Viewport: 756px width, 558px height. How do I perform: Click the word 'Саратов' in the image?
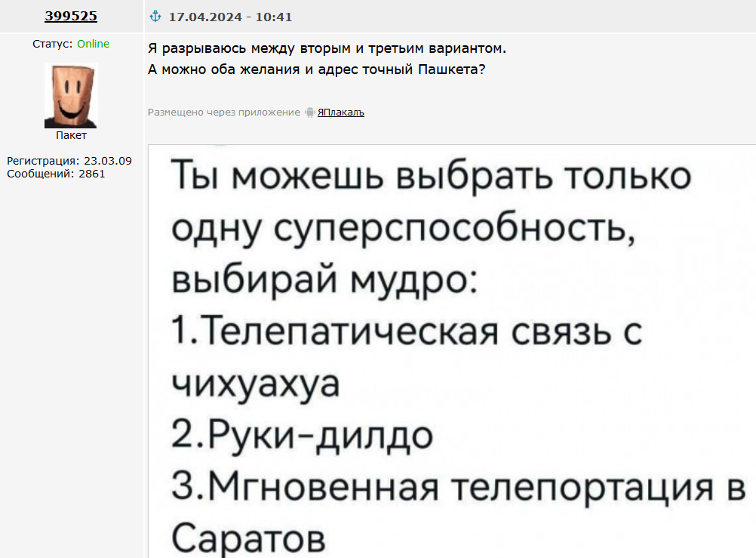tap(249, 538)
